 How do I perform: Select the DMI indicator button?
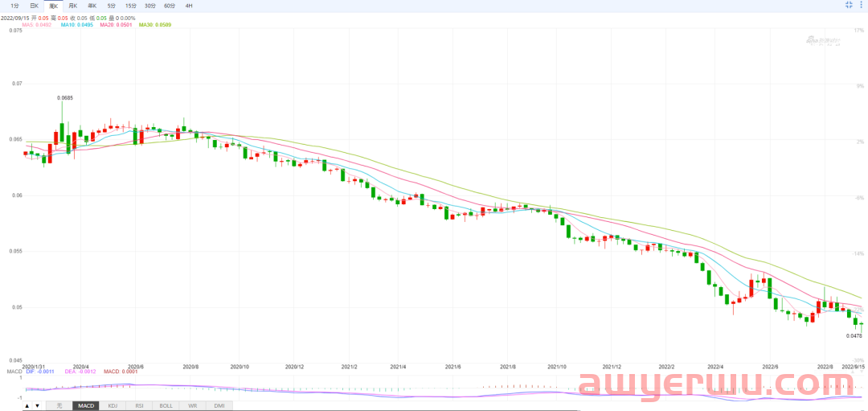219,406
